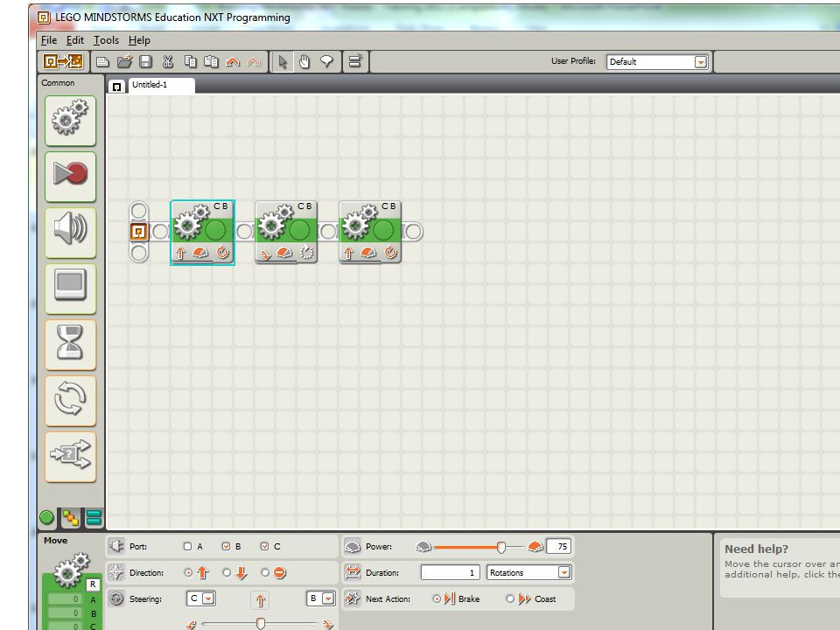Viewport: 840px width, 630px height.
Task: Choose the Brake next action option
Action: (437, 598)
